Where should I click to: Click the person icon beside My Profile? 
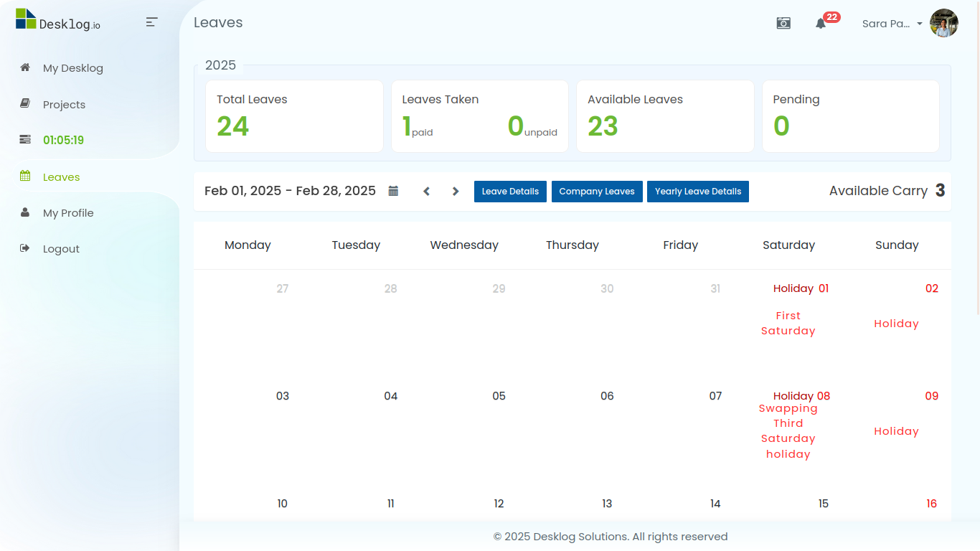tap(25, 212)
